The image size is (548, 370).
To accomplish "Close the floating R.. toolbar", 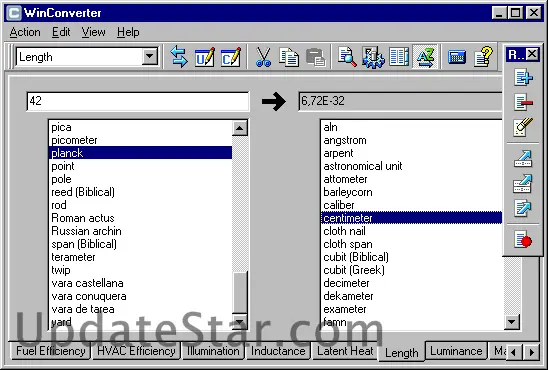I will click(x=532, y=54).
